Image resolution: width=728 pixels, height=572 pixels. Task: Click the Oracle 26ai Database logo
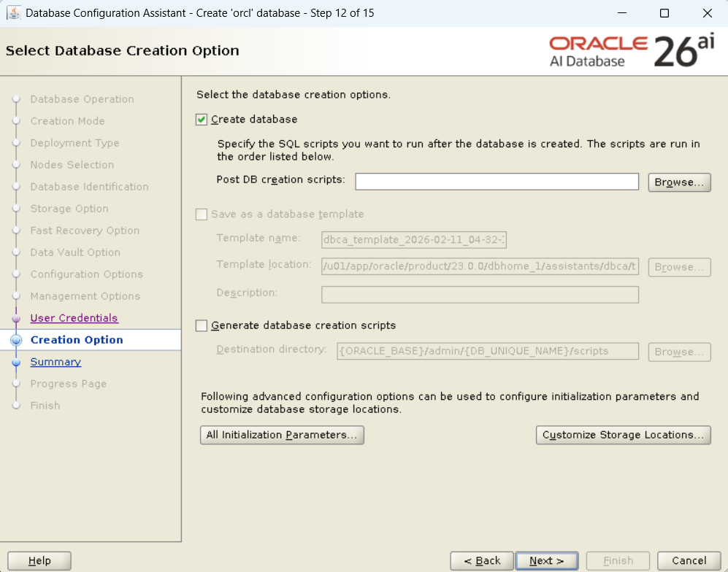tap(632, 51)
